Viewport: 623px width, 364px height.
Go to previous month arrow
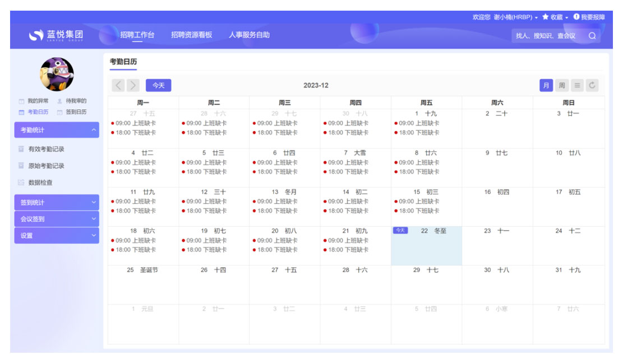coord(118,85)
